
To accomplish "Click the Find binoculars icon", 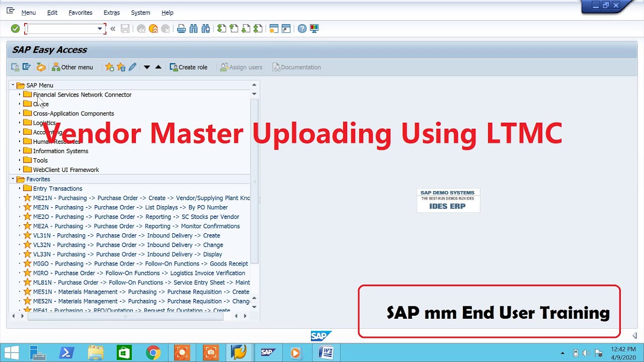I will click(194, 29).
